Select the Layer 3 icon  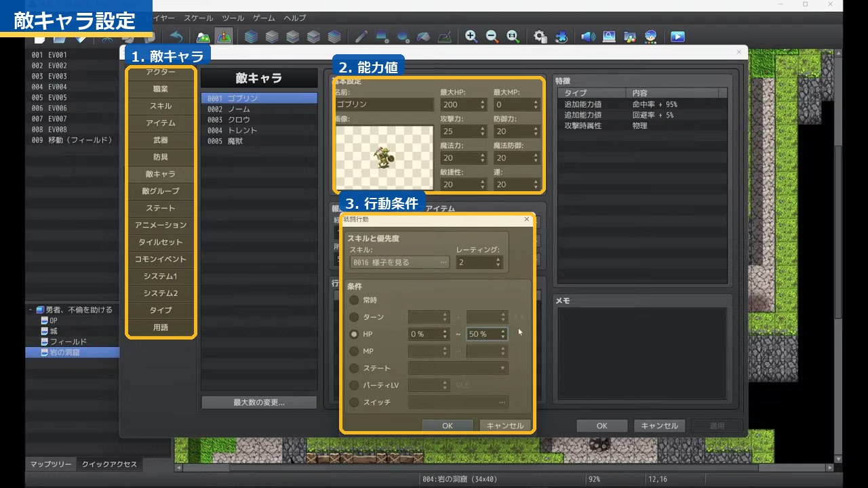click(x=313, y=37)
